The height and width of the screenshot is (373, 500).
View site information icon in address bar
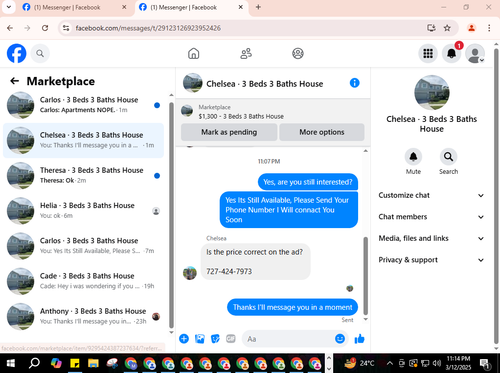coord(66,28)
